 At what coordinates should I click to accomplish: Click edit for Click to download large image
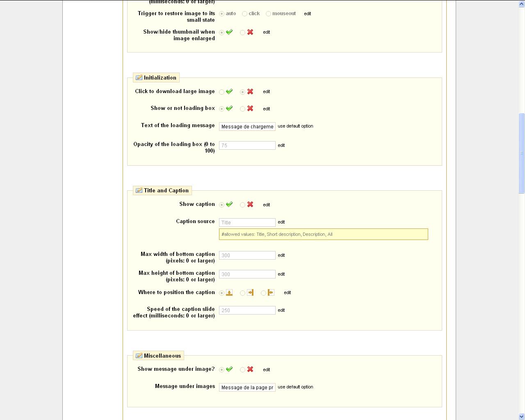click(266, 91)
